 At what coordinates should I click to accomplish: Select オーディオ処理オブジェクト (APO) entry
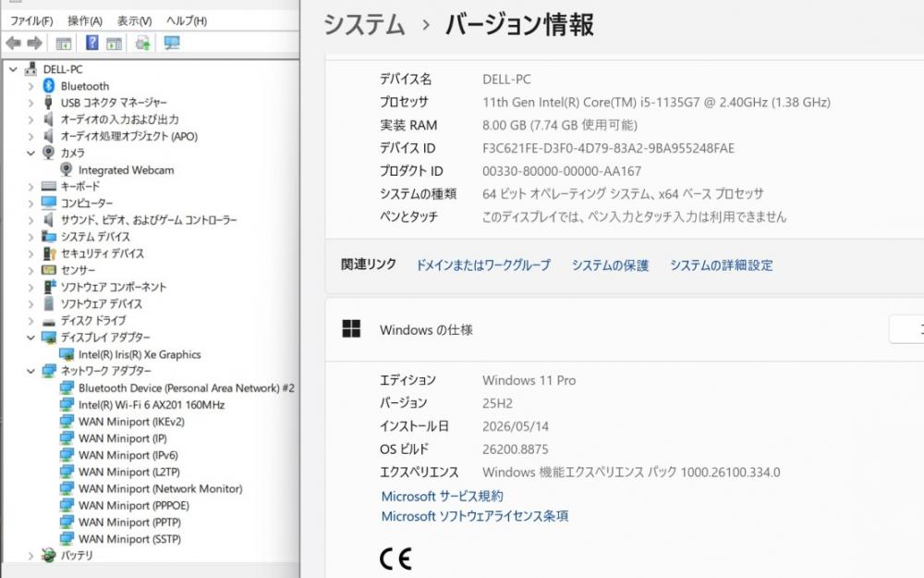tap(129, 136)
